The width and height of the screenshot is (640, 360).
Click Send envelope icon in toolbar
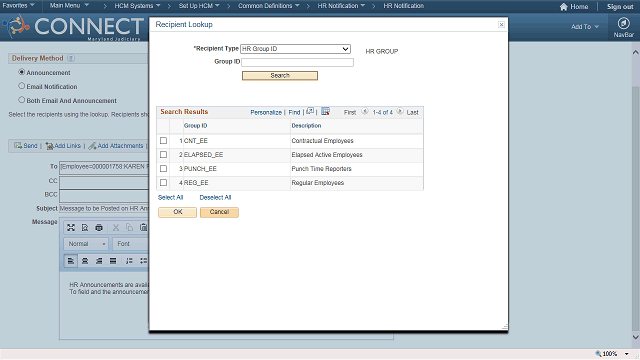(18, 146)
